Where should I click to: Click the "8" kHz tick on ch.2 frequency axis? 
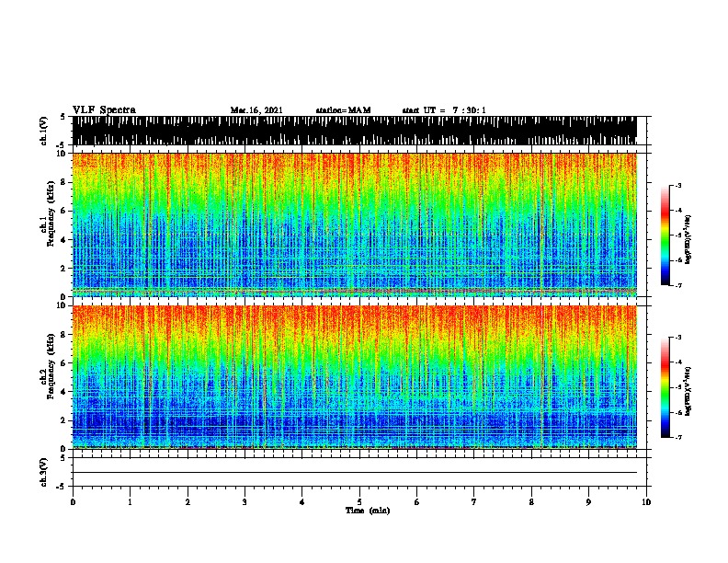63,335
